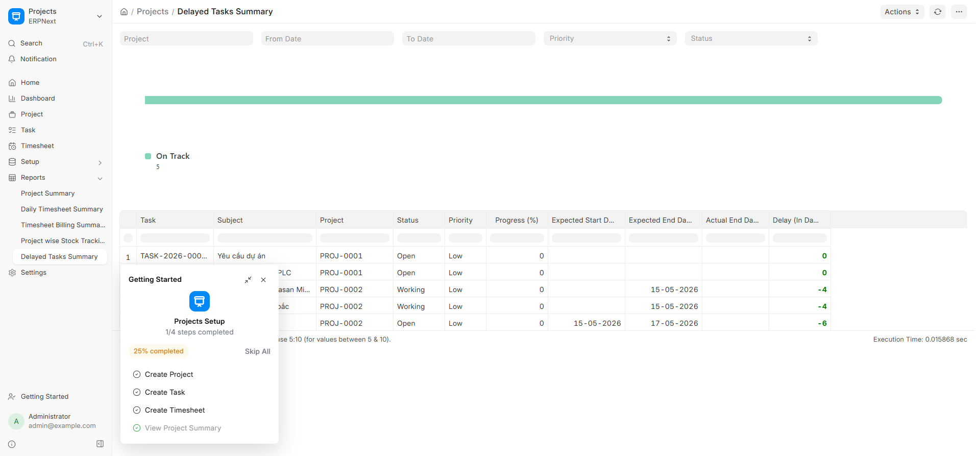Click the info icon at sidebar bottom
Screen dimensions: 980x456
(12, 444)
